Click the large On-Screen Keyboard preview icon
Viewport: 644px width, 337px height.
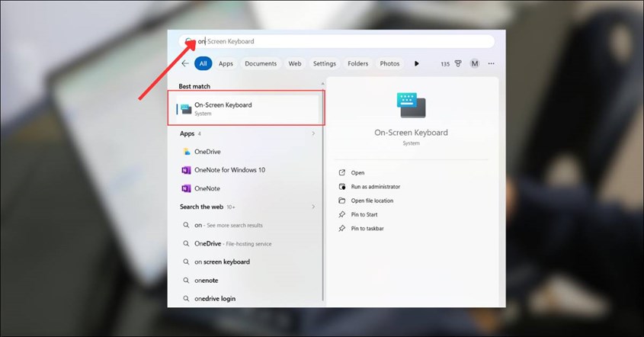click(x=411, y=105)
